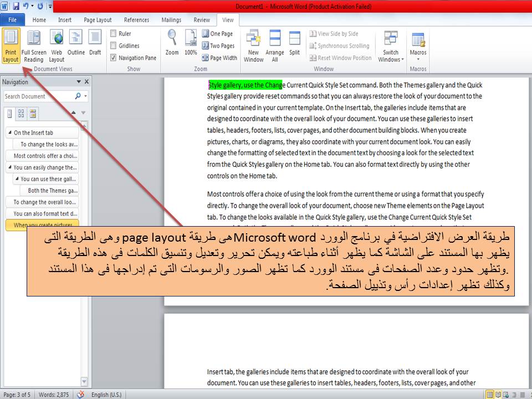
Task: Open search options dropdown arrow
Action: click(x=85, y=96)
